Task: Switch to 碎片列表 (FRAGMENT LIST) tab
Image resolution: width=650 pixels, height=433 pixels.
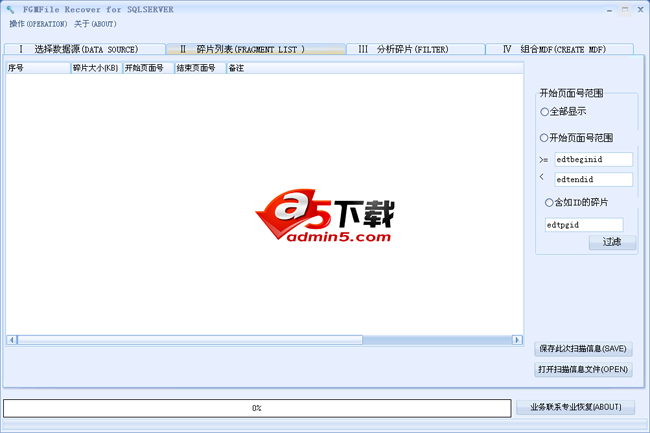Action: [x=256, y=49]
